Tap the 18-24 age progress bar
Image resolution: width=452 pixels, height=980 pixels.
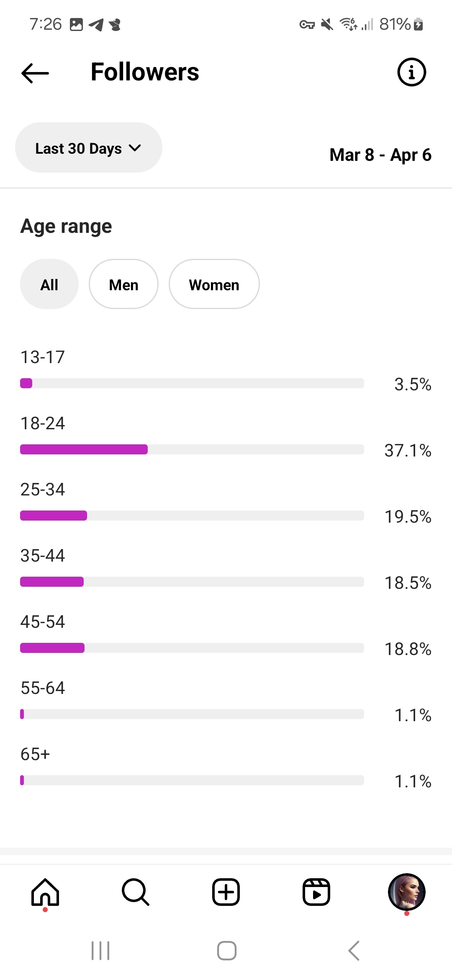point(192,449)
